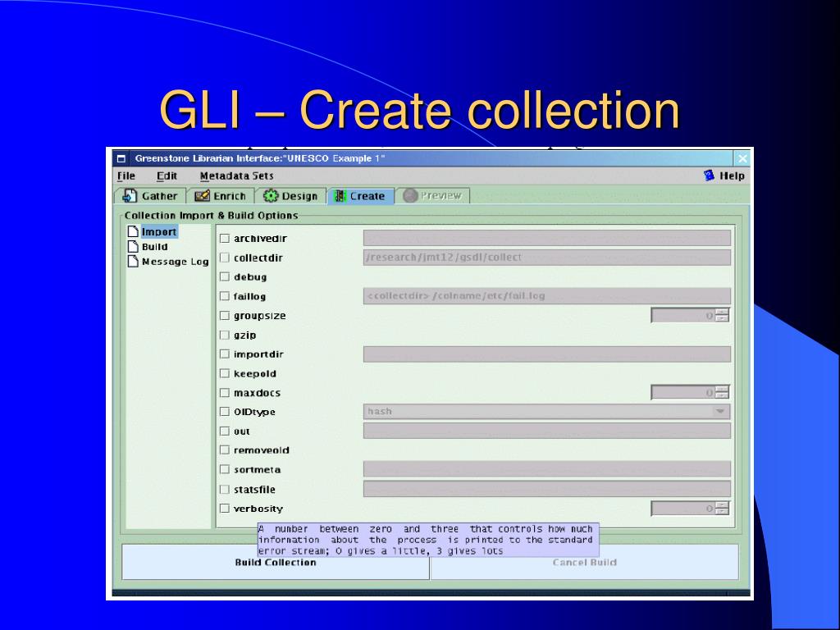
Task: Click the Preview tab icon
Action: coord(410,196)
